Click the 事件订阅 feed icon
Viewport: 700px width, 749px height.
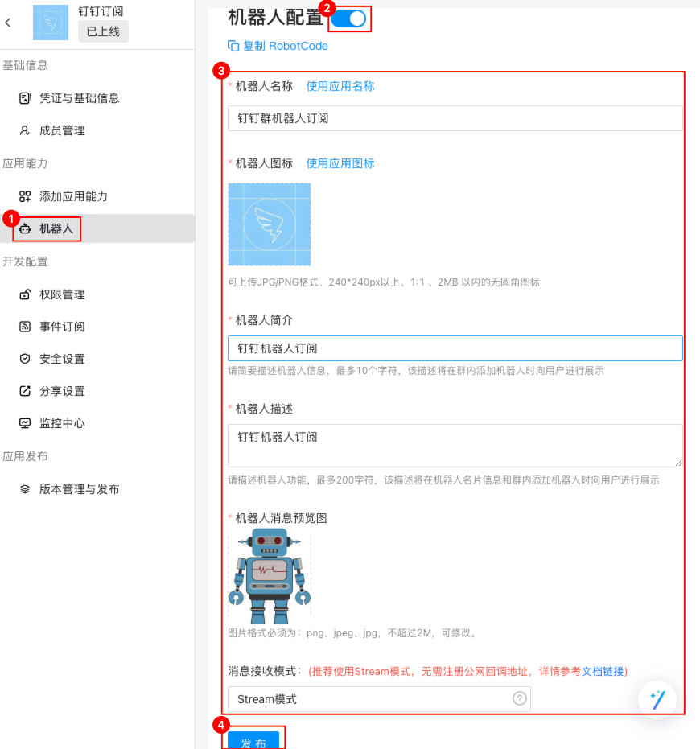(x=25, y=327)
